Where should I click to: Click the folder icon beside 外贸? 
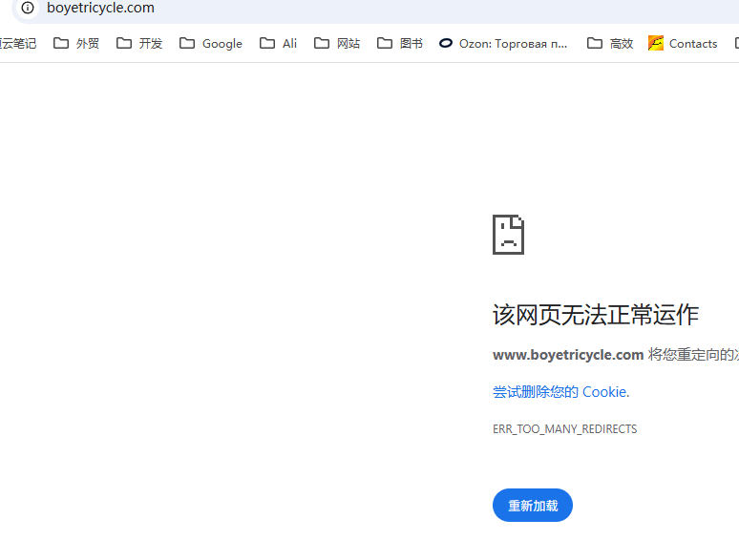pyautogui.click(x=61, y=43)
